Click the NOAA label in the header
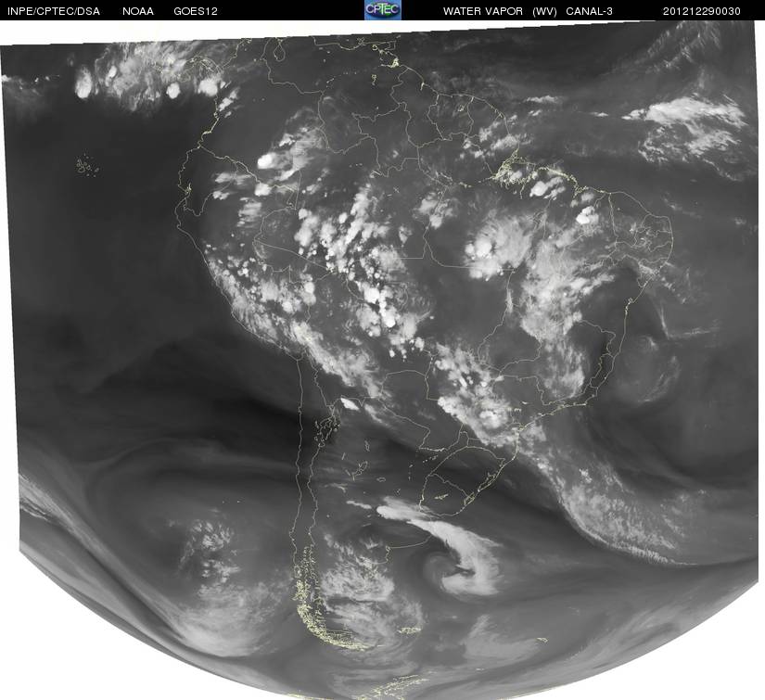This screenshot has height=700, width=765. coord(138,11)
